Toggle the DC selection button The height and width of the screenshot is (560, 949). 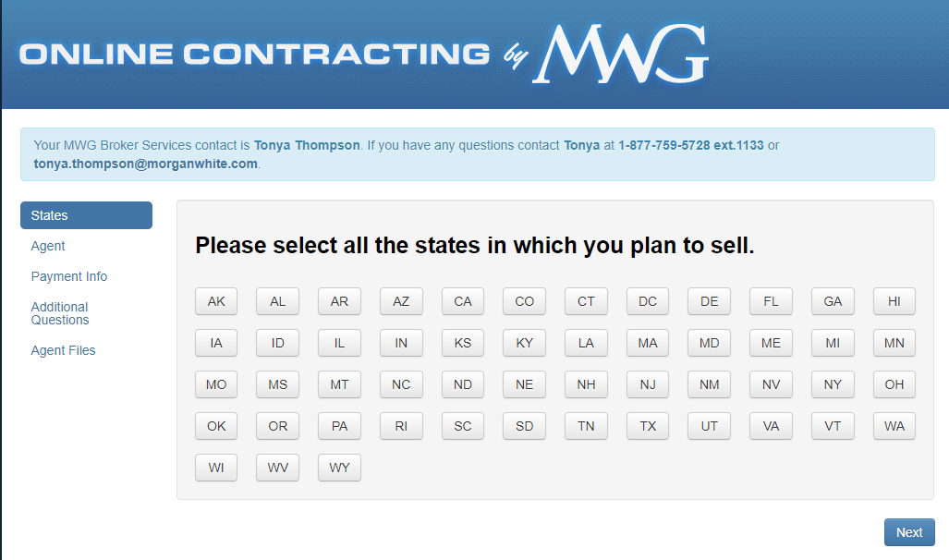(x=648, y=301)
